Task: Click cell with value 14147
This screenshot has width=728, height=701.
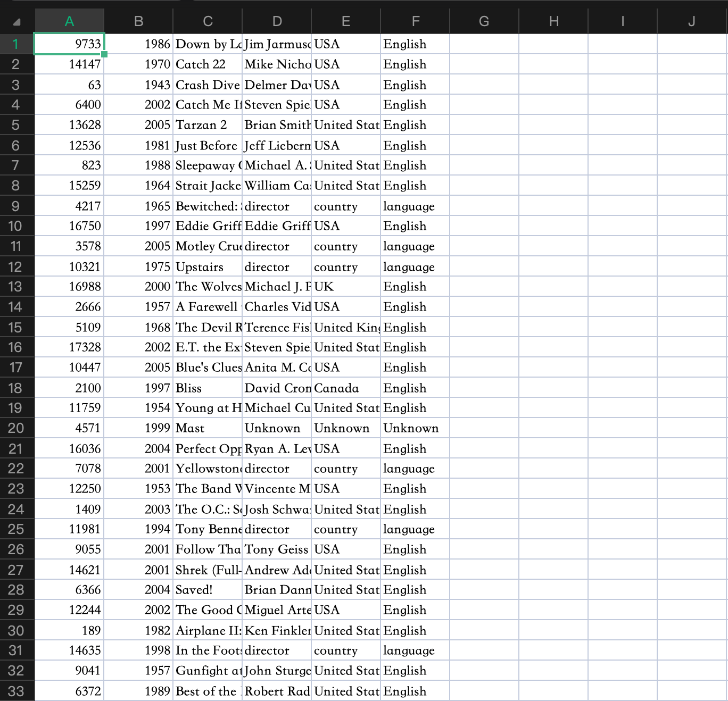Action: (x=69, y=64)
